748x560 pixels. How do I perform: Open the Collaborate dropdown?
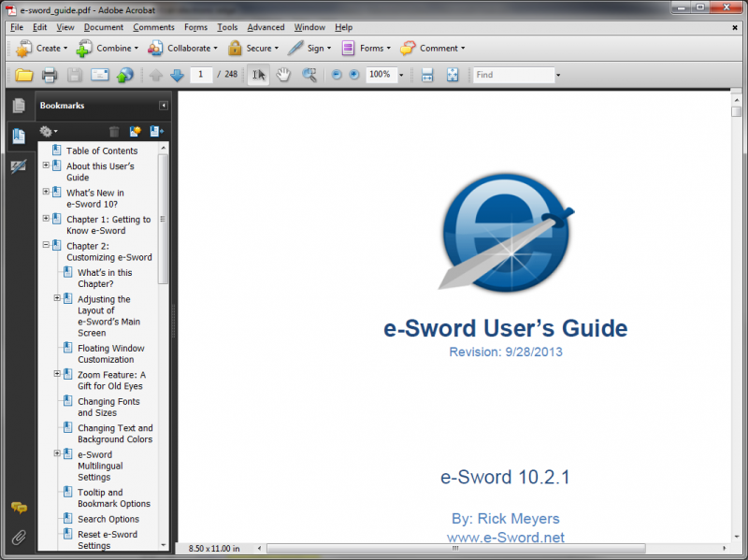pyautogui.click(x=182, y=49)
